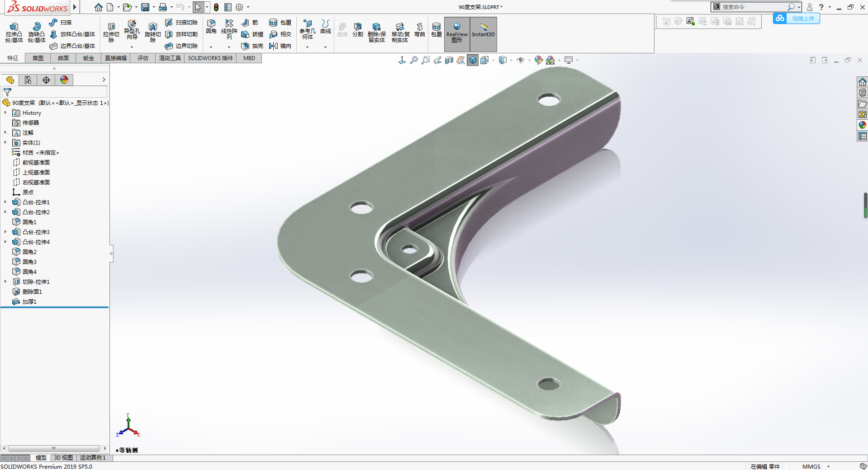Image resolution: width=868 pixels, height=470 pixels.
Task: Click the 抽壳 shell tool
Action: [x=252, y=46]
